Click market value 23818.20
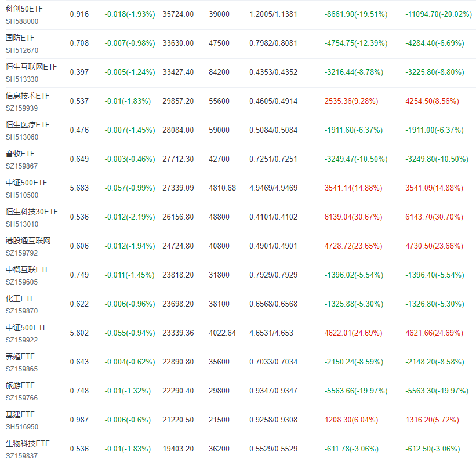The width and height of the screenshot is (476, 463). pos(178,275)
